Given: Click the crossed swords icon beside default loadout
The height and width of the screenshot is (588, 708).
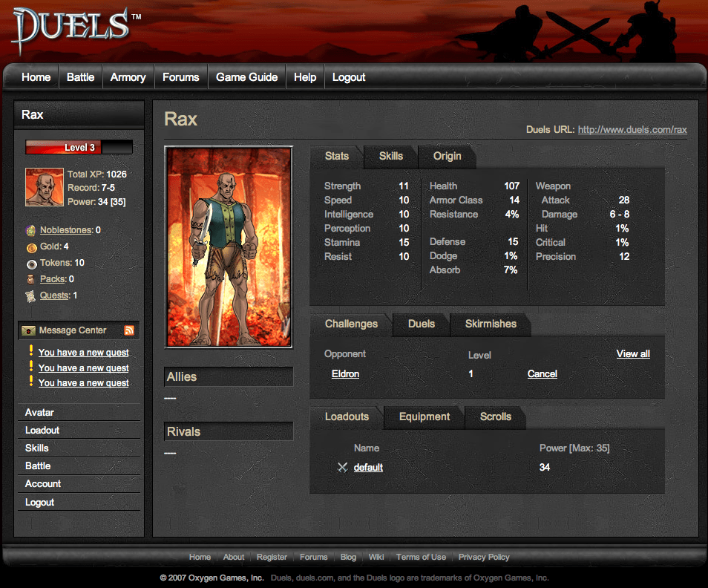Looking at the screenshot, I should [x=343, y=468].
